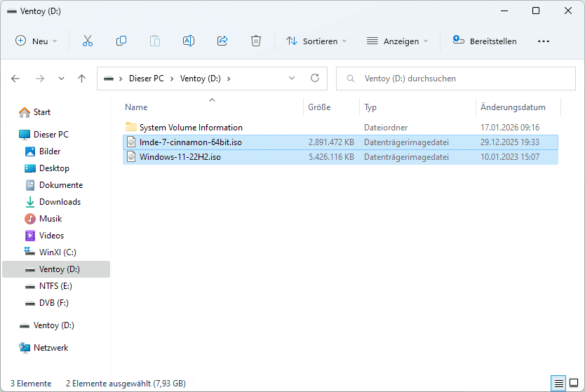Image resolution: width=585 pixels, height=392 pixels.
Task: Click the Paste clipboard icon
Action: [155, 41]
